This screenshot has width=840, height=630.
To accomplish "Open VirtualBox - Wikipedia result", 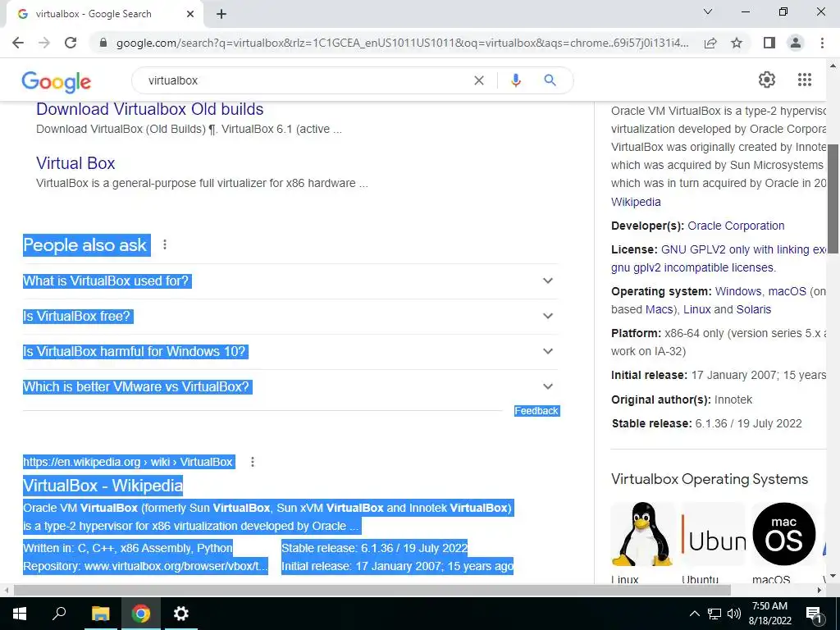I will coord(103,486).
